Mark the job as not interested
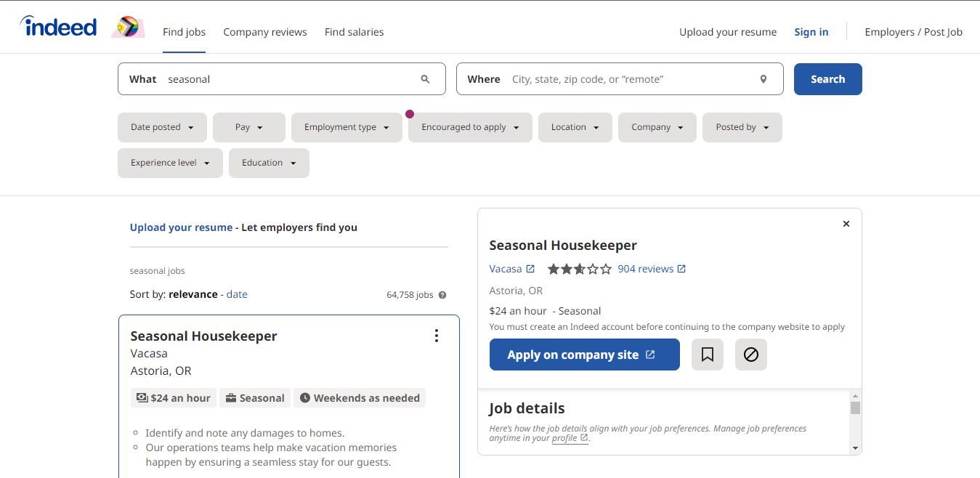980x478 pixels. point(750,355)
